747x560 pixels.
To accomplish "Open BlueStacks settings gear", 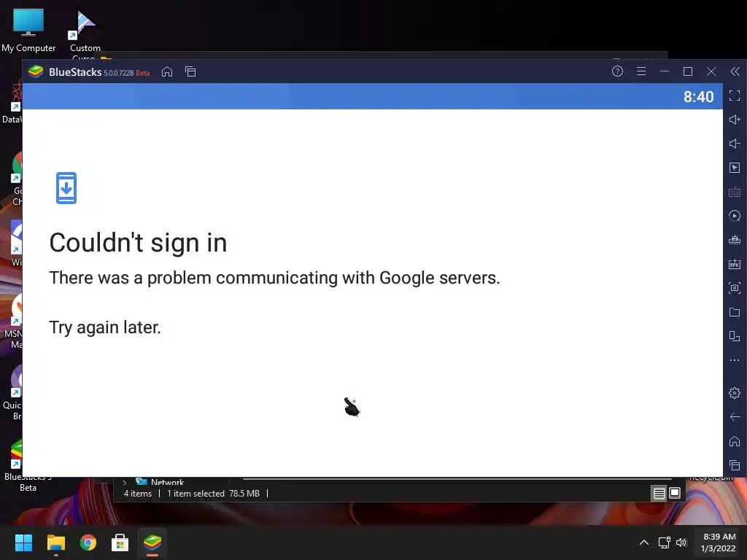I will tap(735, 393).
